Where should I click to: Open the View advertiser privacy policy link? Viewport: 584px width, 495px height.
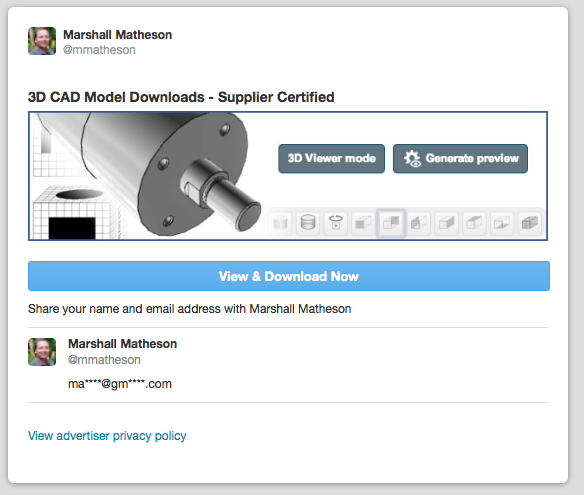pyautogui.click(x=107, y=435)
